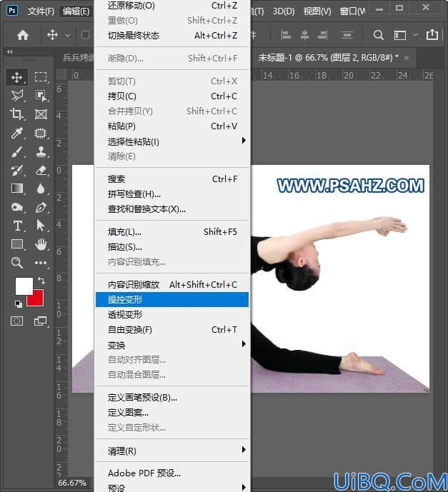Select the Object Selection tool
Image resolution: width=448 pixels, height=492 pixels.
click(41, 96)
